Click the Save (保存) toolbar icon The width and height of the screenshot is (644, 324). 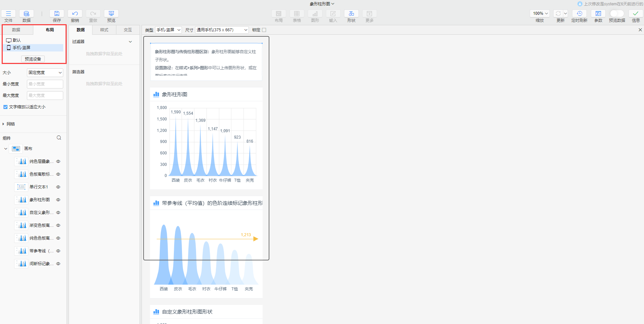point(57,14)
